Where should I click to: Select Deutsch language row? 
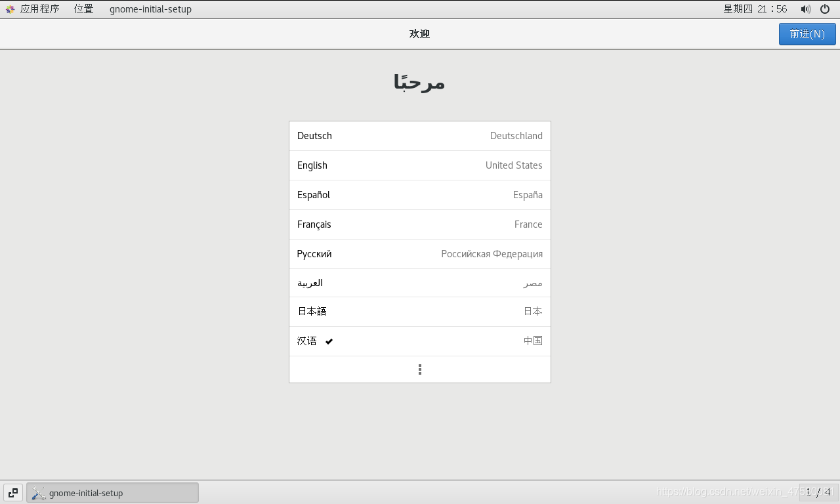[420, 136]
